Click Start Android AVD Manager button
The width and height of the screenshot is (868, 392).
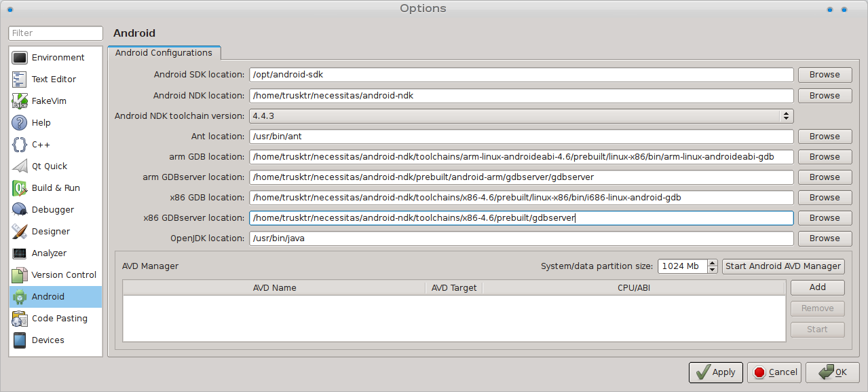point(783,266)
